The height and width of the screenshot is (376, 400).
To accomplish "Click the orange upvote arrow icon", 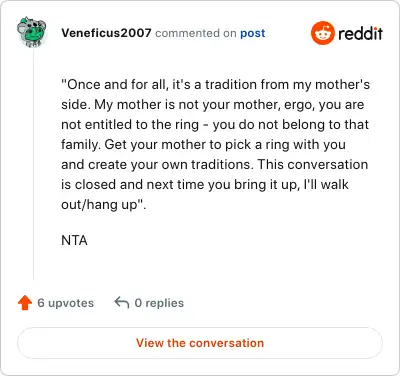I will pos(25,303).
